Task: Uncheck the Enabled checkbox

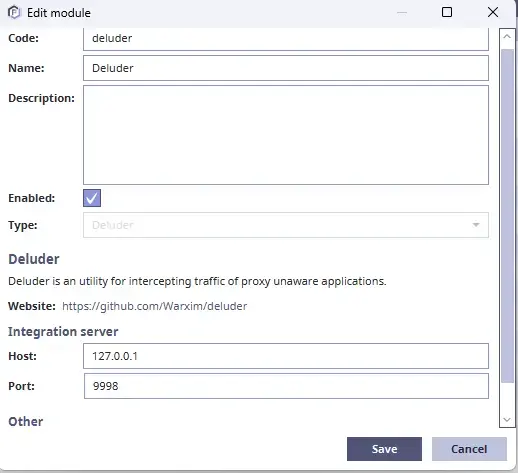Action: click(92, 198)
